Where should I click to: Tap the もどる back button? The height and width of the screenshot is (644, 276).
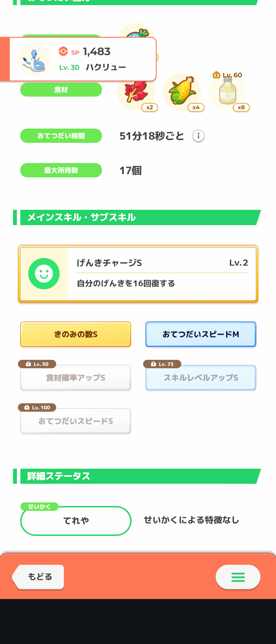coord(38,577)
